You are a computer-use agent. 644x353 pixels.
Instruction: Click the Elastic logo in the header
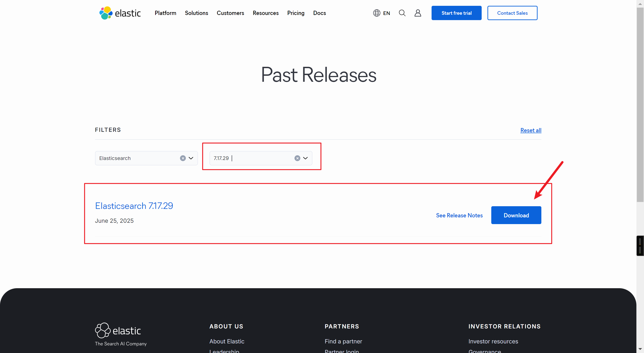coord(120,13)
